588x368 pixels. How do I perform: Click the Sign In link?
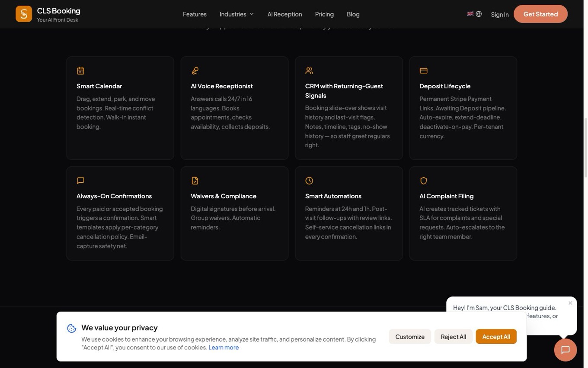(500, 14)
